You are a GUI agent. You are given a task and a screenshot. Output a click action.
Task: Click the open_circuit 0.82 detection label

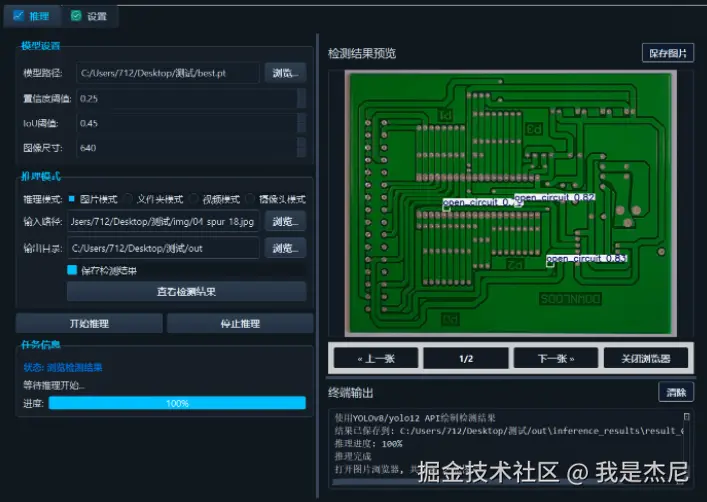click(x=555, y=197)
